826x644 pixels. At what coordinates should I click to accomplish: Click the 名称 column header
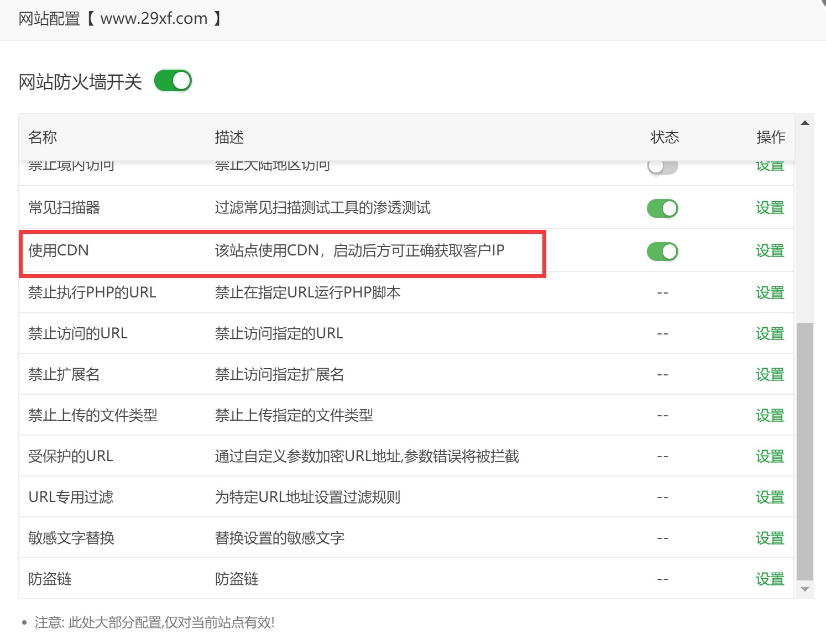(43, 137)
